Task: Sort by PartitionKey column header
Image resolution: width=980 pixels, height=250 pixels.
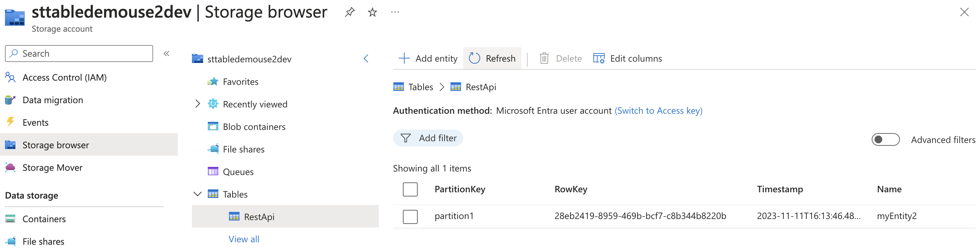Action: [x=460, y=189]
